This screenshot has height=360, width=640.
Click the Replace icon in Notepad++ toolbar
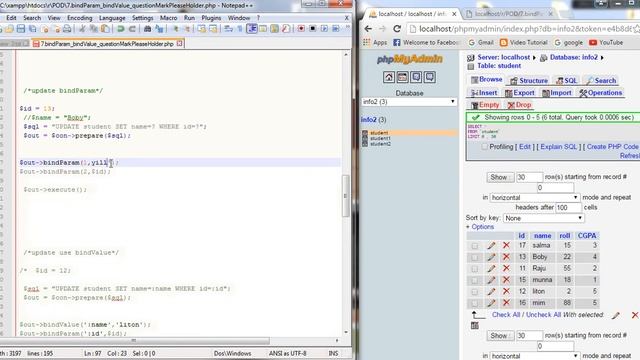(x=159, y=29)
